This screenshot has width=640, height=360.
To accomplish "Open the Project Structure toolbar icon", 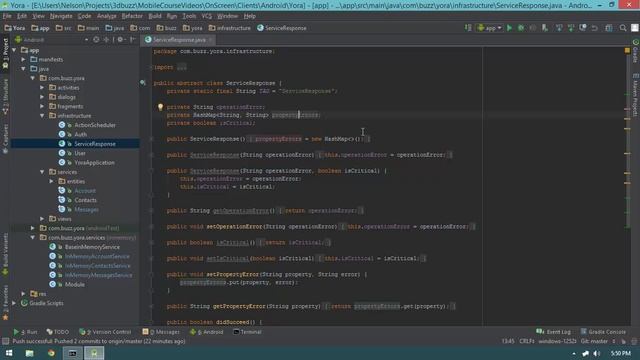I will pyautogui.click(x=609, y=28).
